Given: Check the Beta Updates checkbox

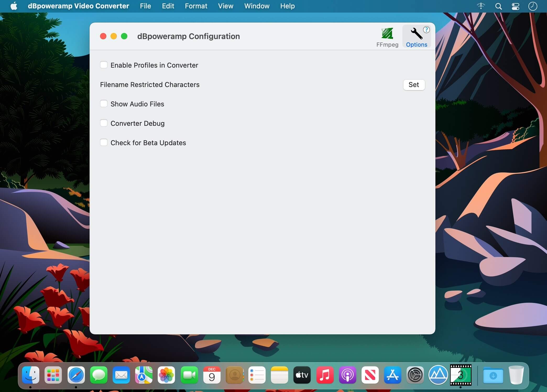Looking at the screenshot, I should pos(104,142).
